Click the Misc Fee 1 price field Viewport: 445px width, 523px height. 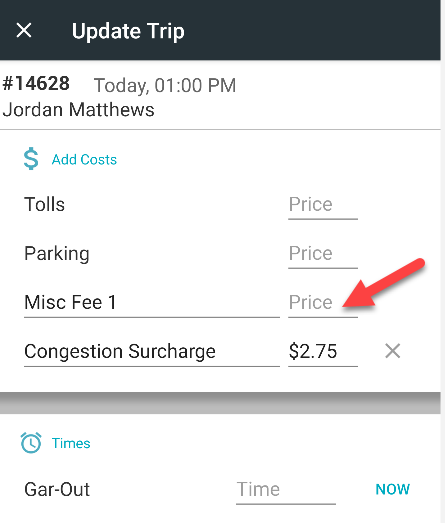coord(323,303)
